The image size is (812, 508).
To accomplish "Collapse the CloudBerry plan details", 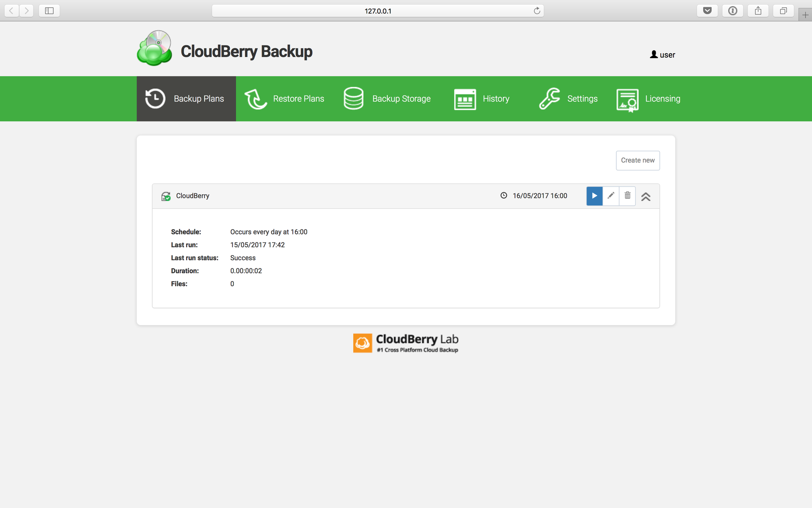I will pos(646,197).
